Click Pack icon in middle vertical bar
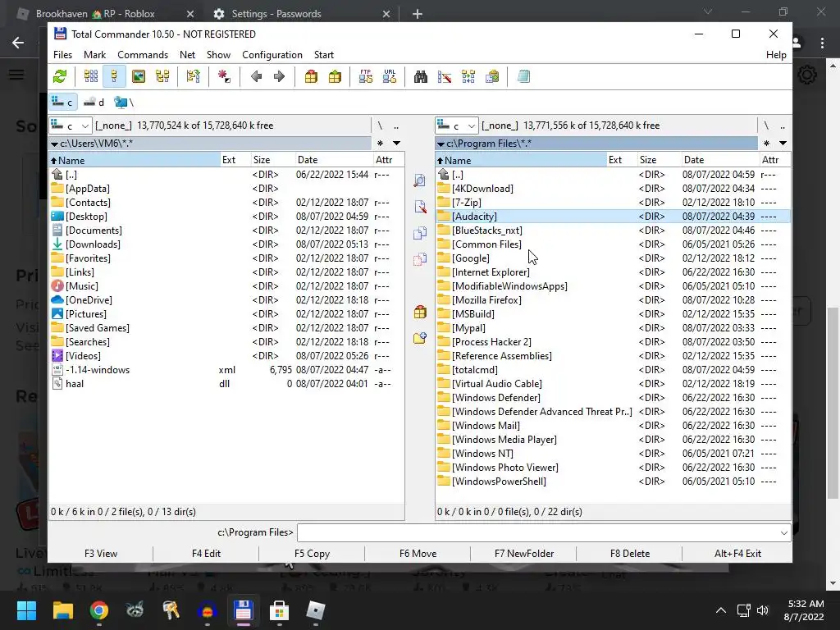This screenshot has width=840, height=630. click(419, 312)
